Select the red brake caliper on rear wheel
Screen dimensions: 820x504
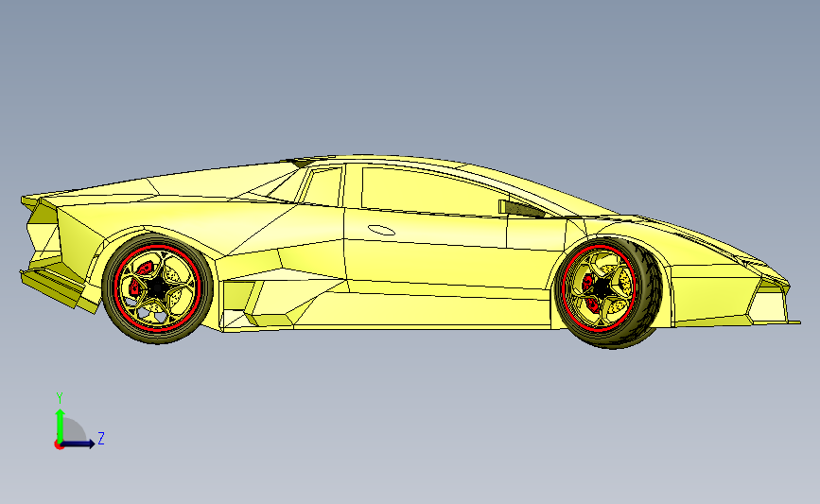[139, 279]
